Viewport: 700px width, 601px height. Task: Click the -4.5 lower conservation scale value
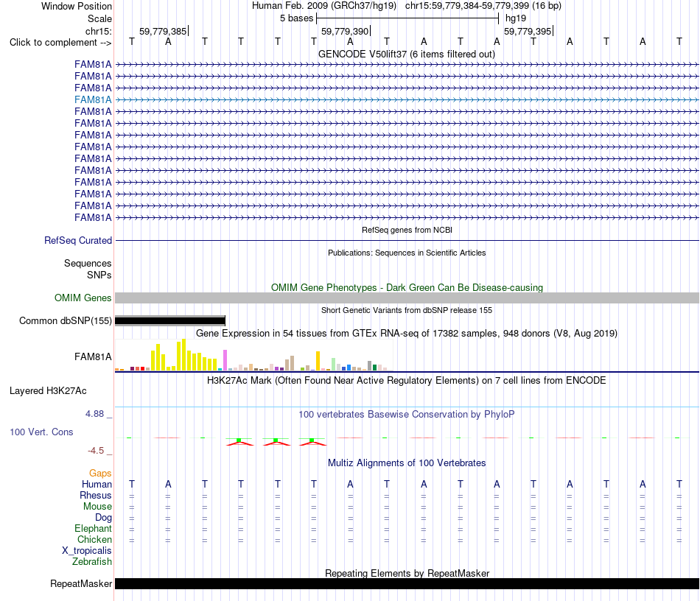pos(96,451)
